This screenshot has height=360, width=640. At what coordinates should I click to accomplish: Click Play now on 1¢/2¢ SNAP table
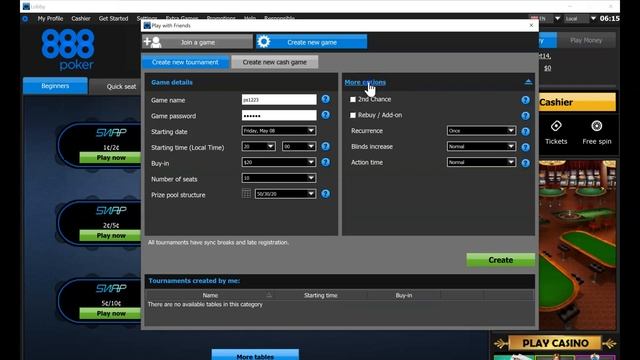111,158
